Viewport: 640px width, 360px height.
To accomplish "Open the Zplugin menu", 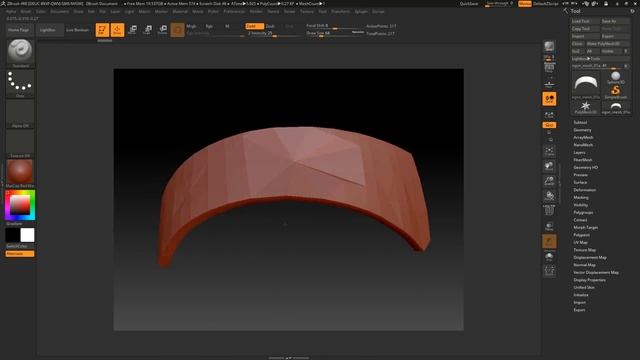I will (361, 11).
